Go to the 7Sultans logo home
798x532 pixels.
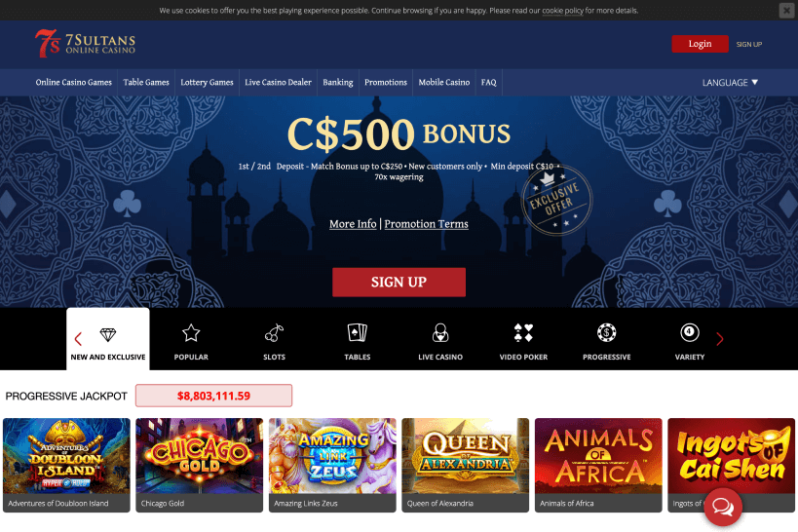pyautogui.click(x=86, y=43)
